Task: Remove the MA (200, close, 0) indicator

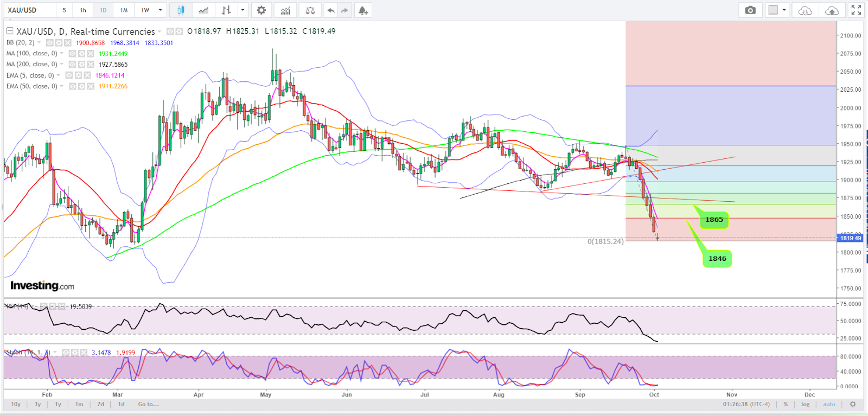Action: (x=91, y=65)
